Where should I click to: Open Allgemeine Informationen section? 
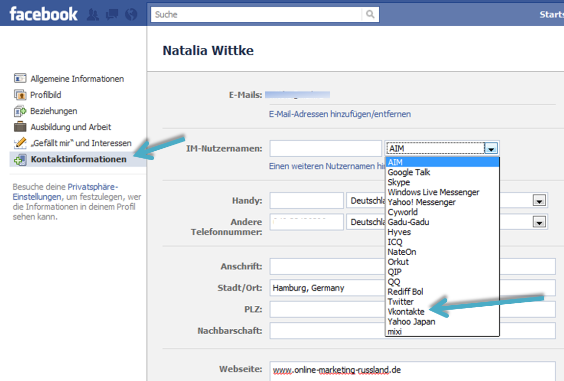(x=77, y=78)
